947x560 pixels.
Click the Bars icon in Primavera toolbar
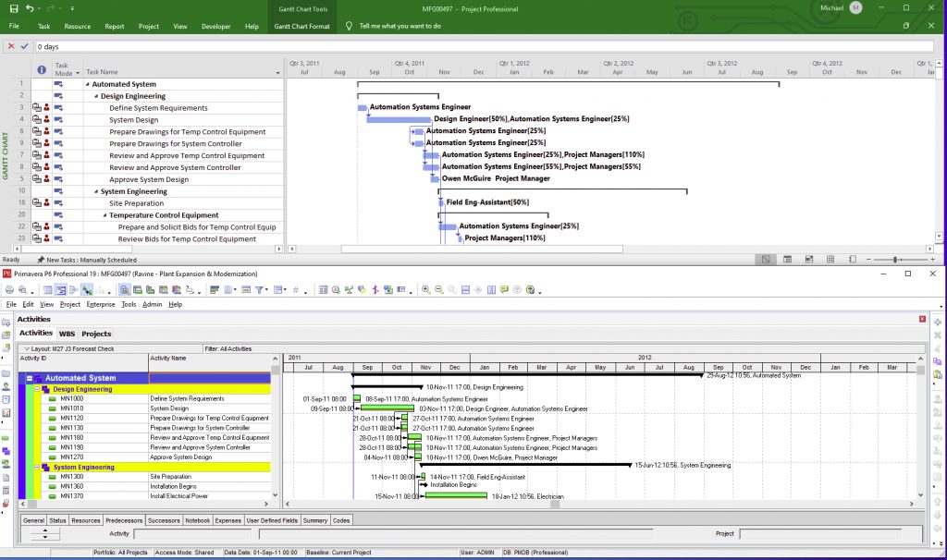(215, 289)
